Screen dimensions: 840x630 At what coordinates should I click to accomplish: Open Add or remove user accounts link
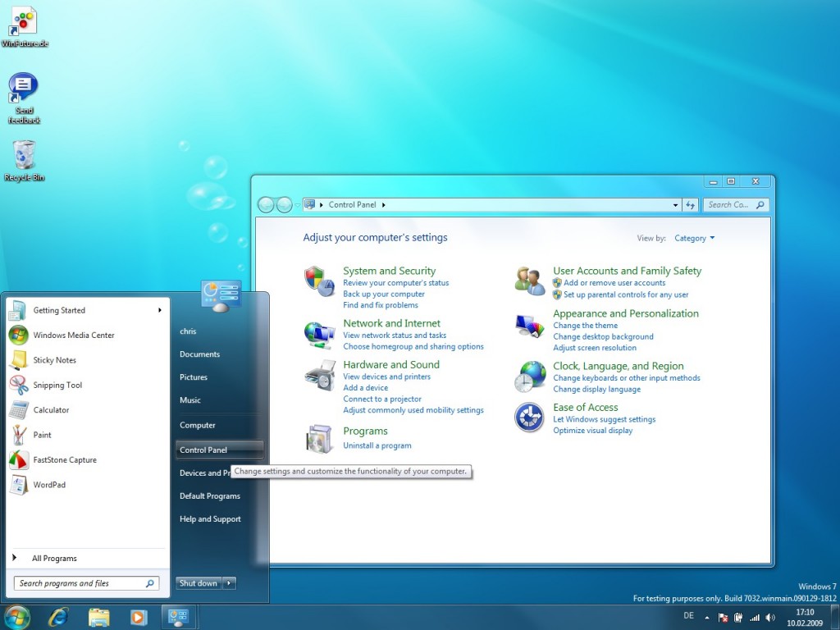coord(614,283)
